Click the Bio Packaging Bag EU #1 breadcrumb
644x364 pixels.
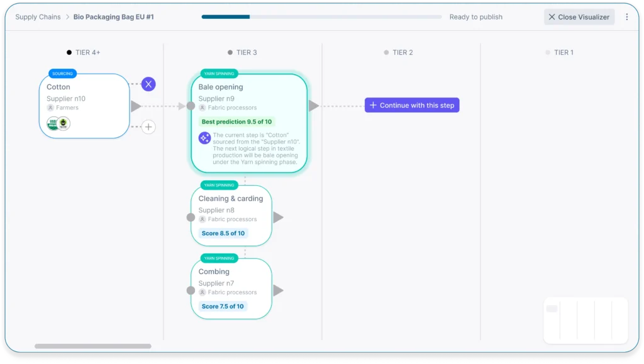(x=113, y=17)
